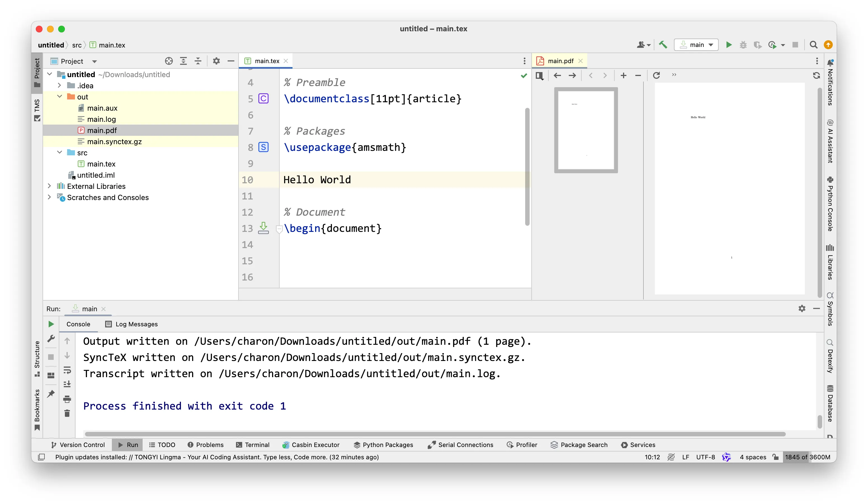The height and width of the screenshot is (504, 868).
Task: Show more PDF toolbar items chevron
Action: 674,75
